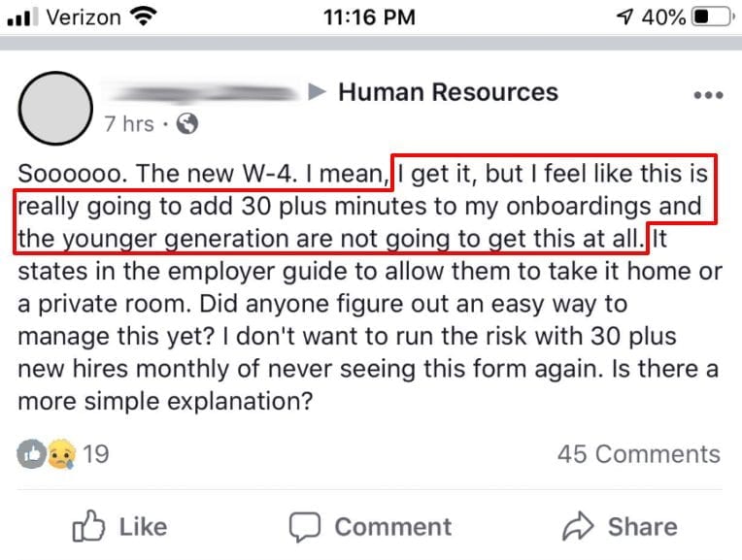This screenshot has height=560, width=742.
Task: Tap the thumbs-up outline icon beside Like
Action: tap(88, 526)
